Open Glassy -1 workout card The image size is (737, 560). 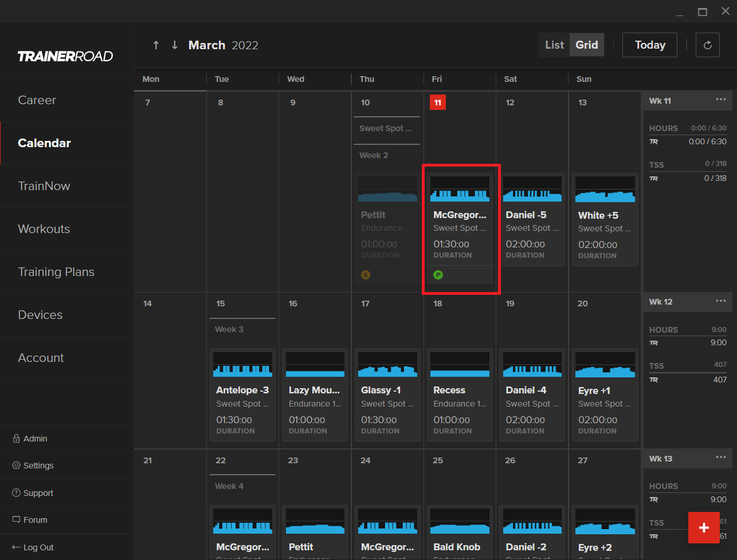[x=387, y=395]
